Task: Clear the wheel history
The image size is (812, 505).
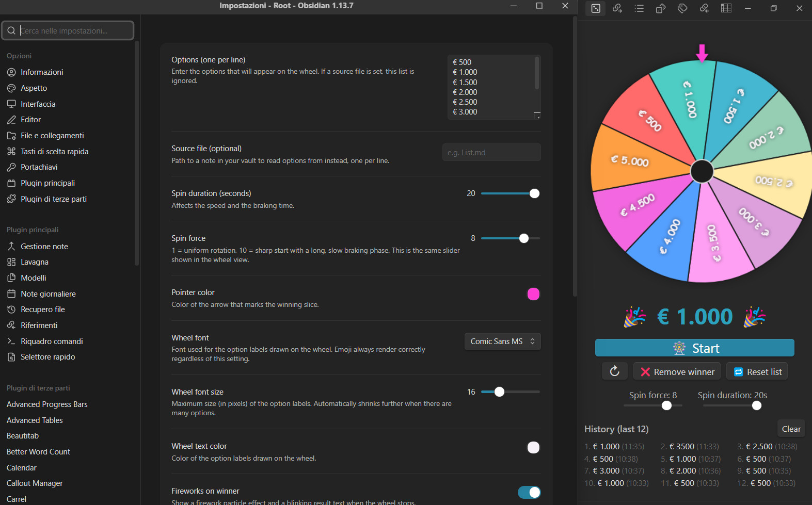Action: (791, 429)
